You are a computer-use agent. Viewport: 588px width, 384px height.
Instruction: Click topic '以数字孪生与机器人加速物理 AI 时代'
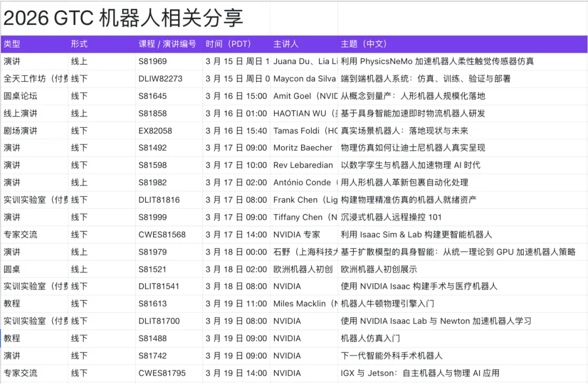(411, 165)
